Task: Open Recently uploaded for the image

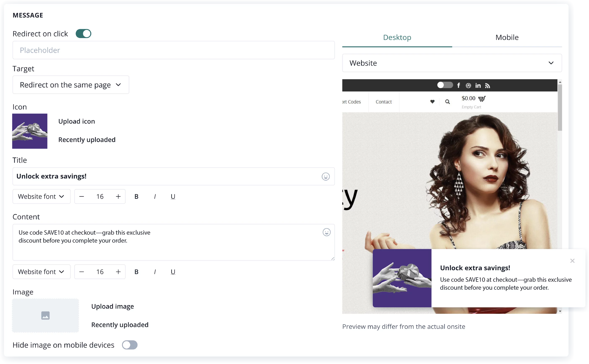Action: (x=120, y=325)
